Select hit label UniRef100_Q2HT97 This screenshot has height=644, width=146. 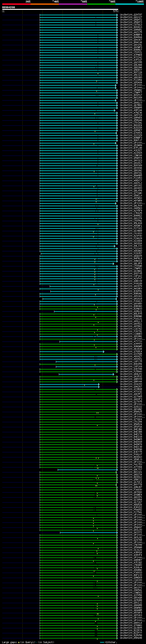131,15
